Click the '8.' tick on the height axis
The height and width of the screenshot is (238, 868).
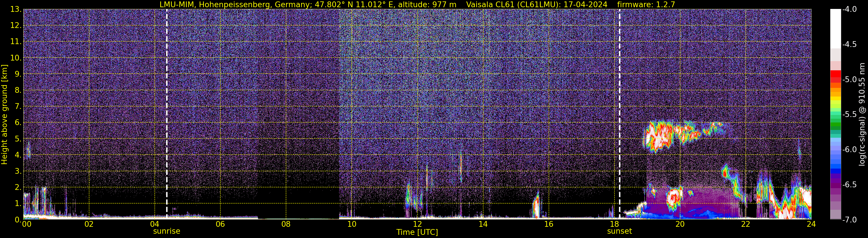click(x=18, y=90)
